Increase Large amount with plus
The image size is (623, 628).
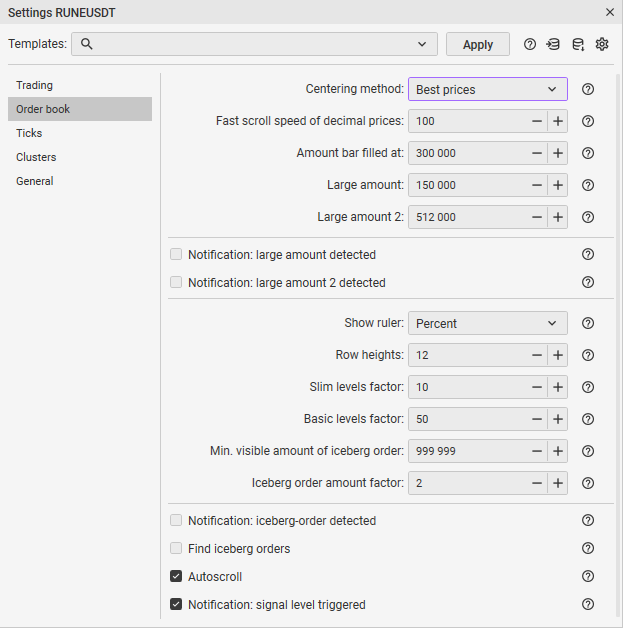click(558, 185)
